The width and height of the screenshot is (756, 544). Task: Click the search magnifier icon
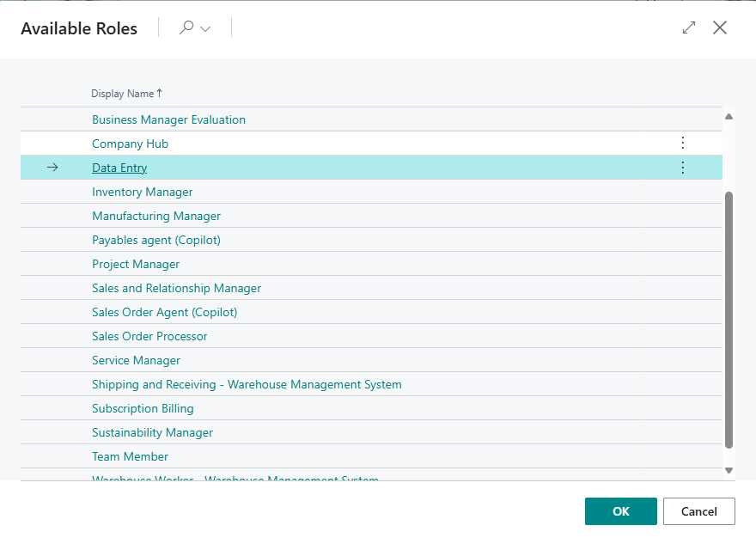(186, 28)
